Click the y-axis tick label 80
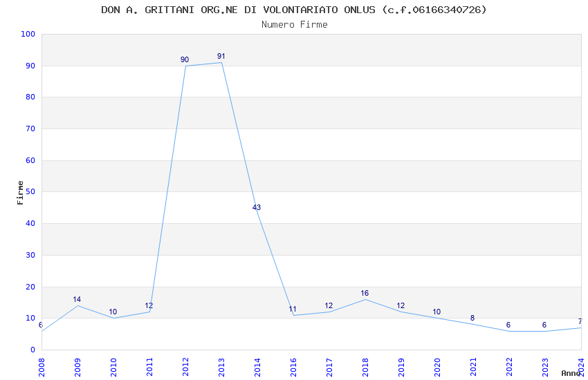This screenshot has height=380, width=588. pyautogui.click(x=30, y=97)
